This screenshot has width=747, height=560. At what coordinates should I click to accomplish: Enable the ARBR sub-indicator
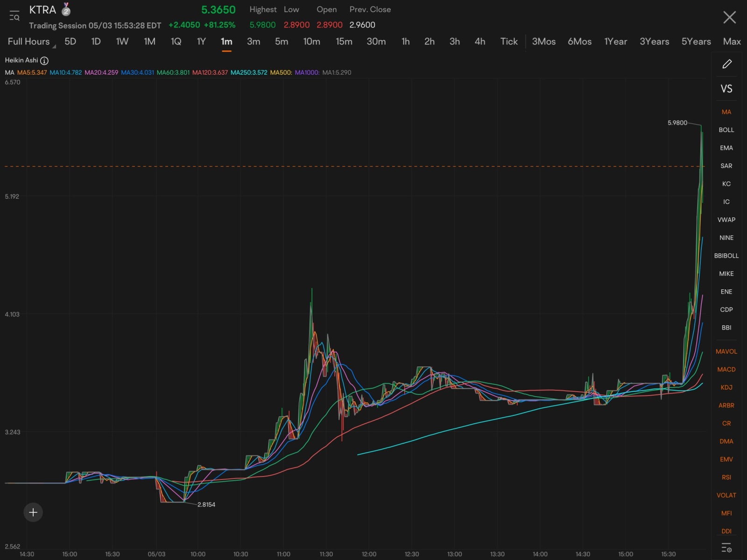click(x=726, y=406)
